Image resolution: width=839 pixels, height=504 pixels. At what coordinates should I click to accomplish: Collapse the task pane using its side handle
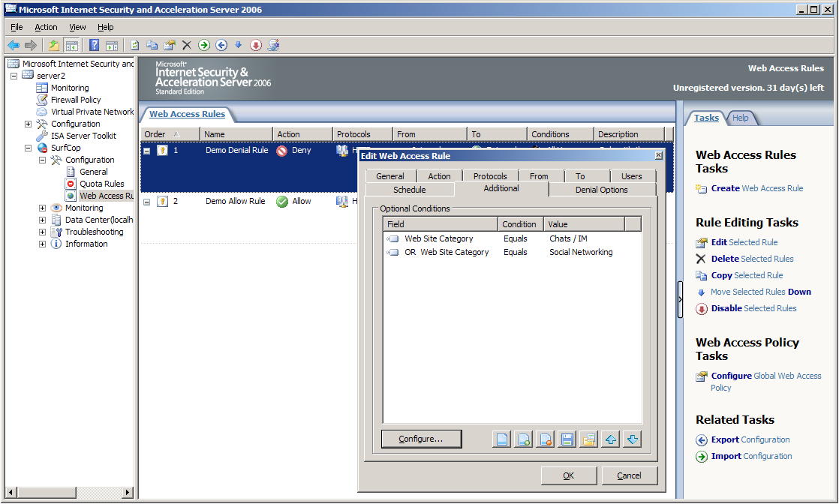tap(680, 300)
